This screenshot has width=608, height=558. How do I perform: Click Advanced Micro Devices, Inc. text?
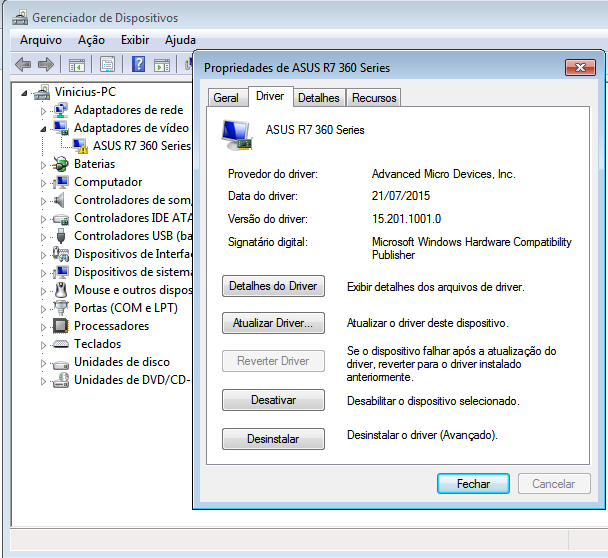(x=444, y=174)
